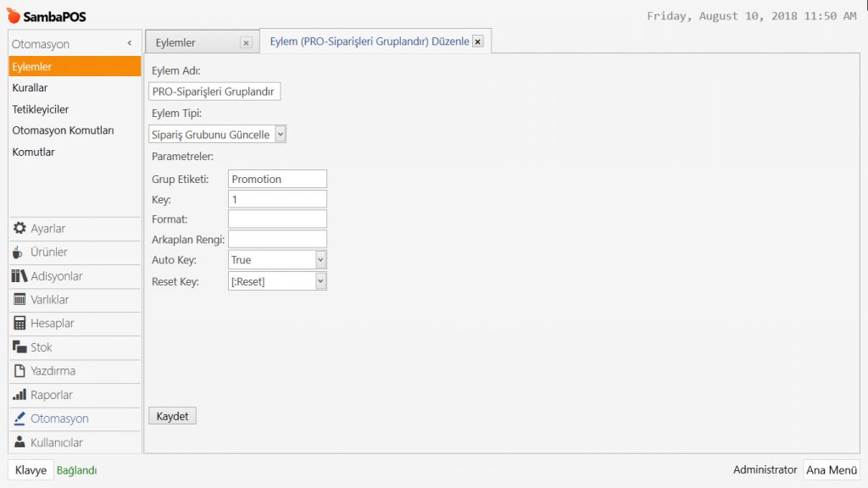Click the Ana Menü button

click(x=832, y=469)
